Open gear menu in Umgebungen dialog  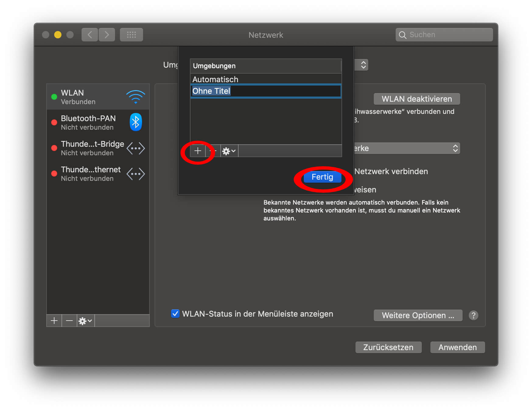point(229,151)
